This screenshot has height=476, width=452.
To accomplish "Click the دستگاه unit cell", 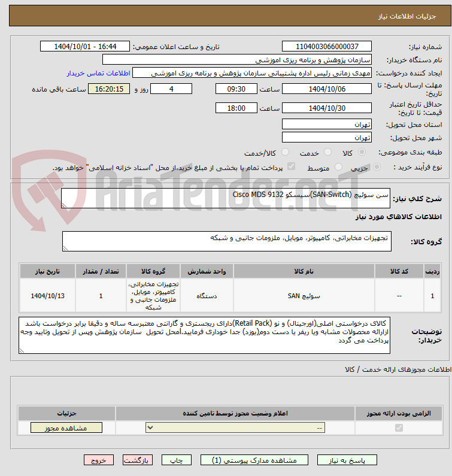I will (207, 296).
